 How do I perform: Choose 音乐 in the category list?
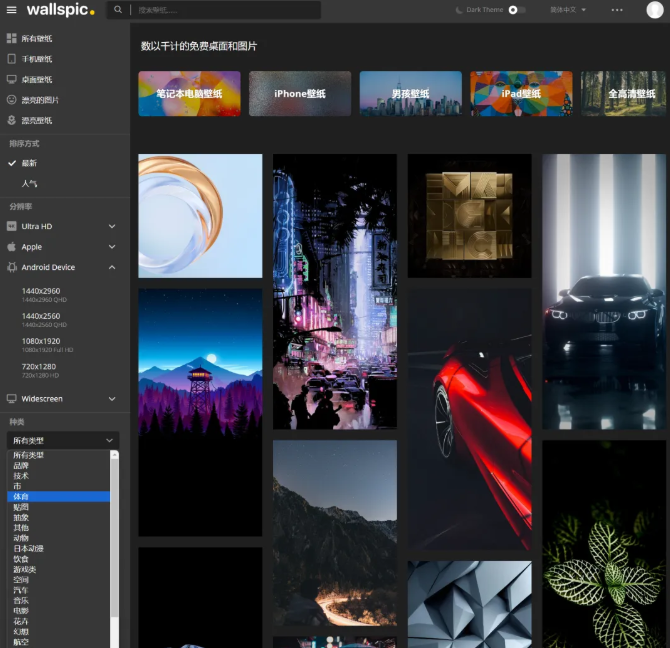pos(59,601)
